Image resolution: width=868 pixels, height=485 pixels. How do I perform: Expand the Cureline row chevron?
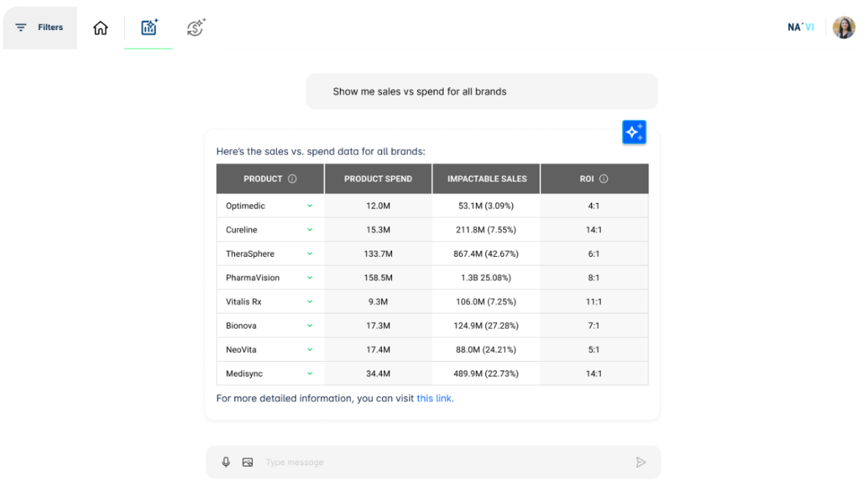tap(310, 230)
